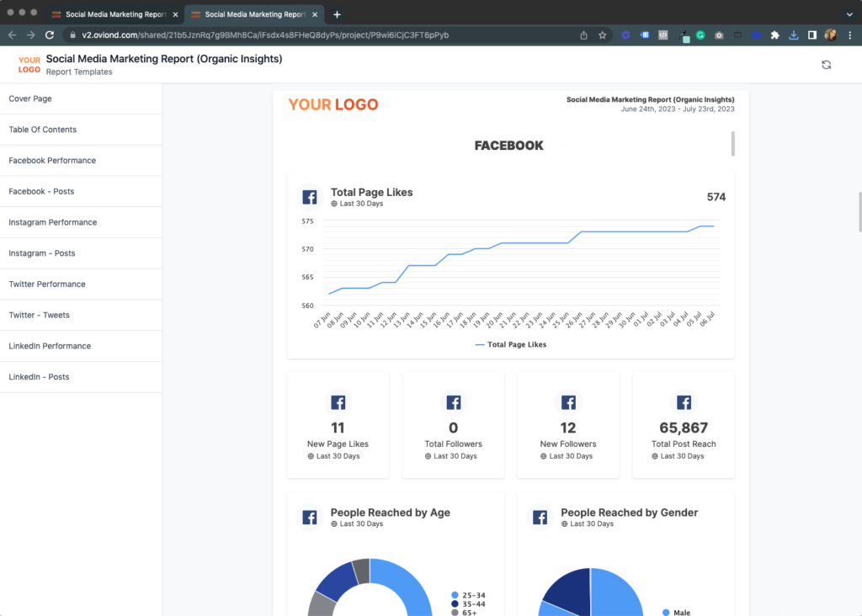Open the extensions puzzle icon
The width and height of the screenshot is (862, 616).
(x=774, y=35)
